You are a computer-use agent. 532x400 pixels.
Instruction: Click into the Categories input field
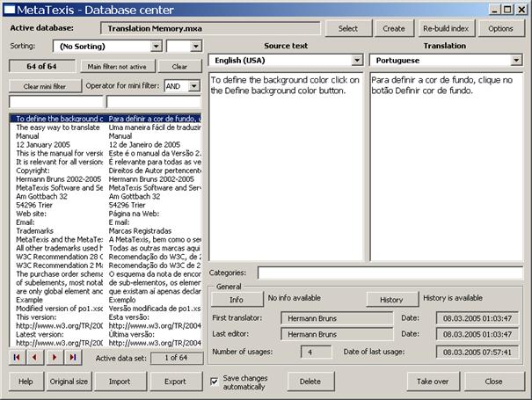click(x=390, y=273)
